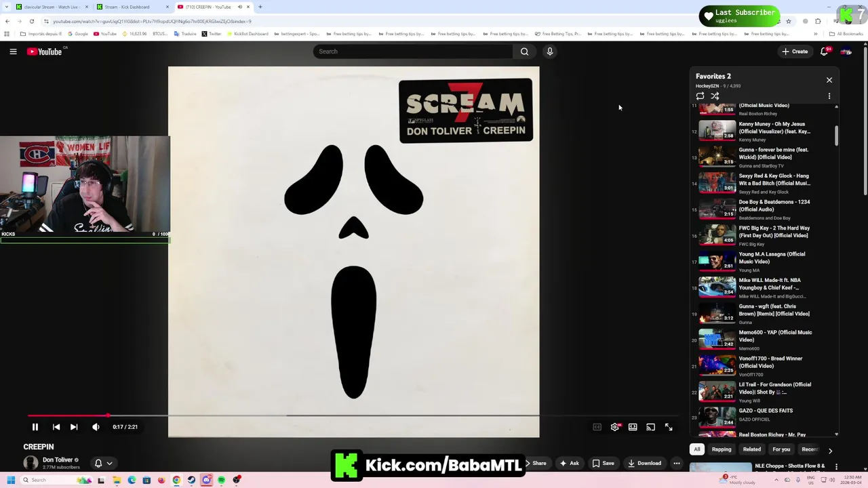
Task: Open video player settings gear
Action: tap(615, 427)
